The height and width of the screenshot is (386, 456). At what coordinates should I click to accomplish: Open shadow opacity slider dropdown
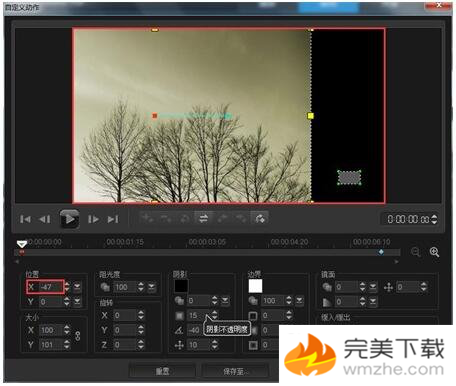tap(225, 301)
